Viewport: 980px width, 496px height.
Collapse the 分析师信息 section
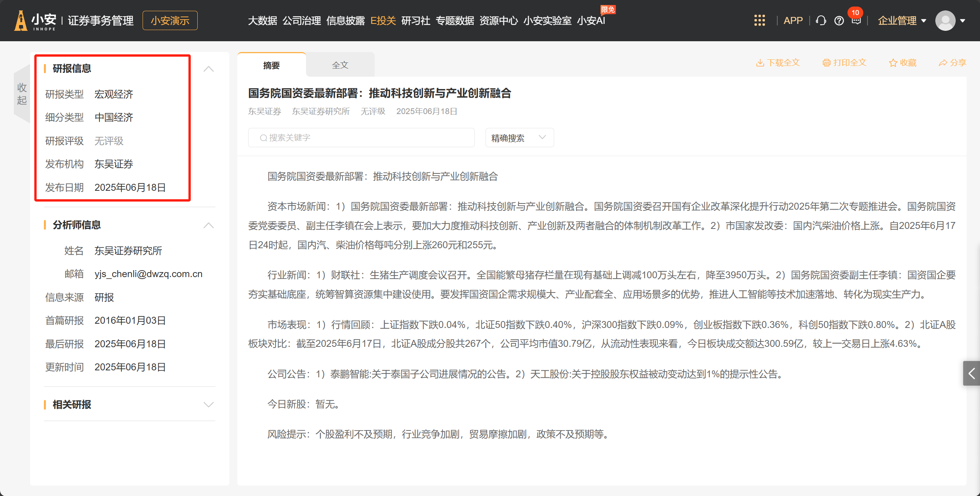pyautogui.click(x=208, y=225)
